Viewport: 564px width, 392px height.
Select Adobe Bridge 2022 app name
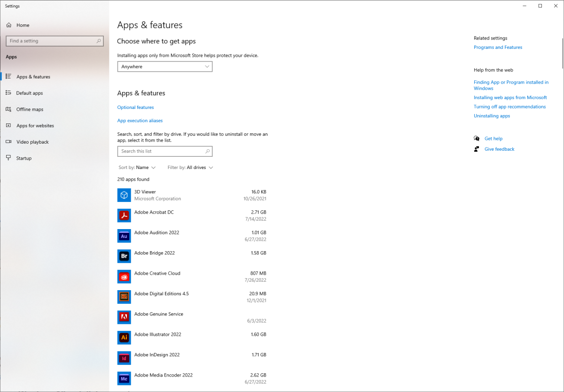(x=154, y=253)
